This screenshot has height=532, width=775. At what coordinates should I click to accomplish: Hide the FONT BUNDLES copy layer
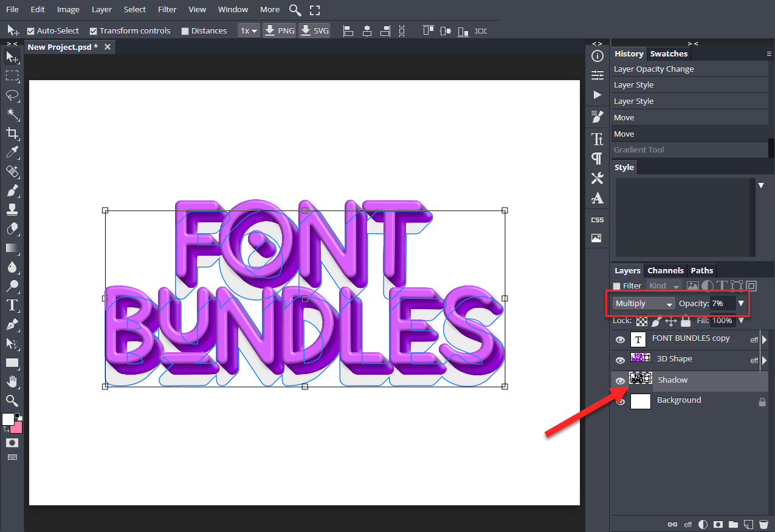pos(620,339)
